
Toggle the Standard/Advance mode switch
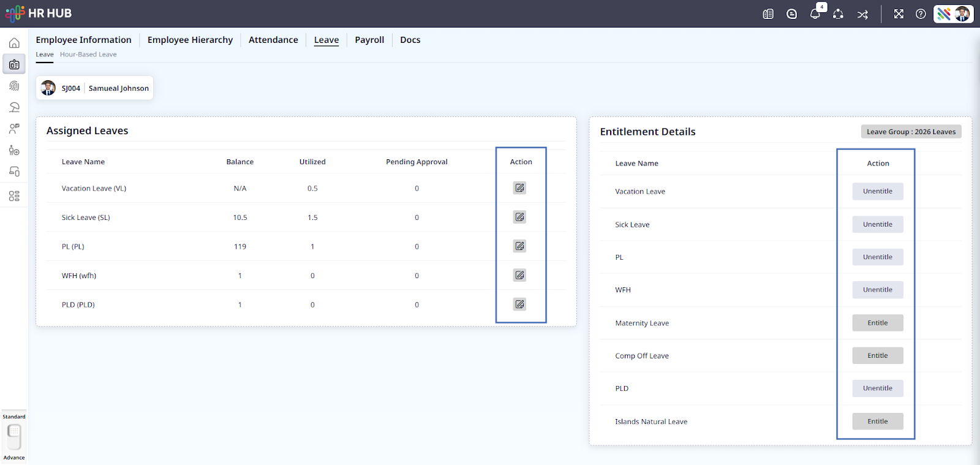(14, 437)
